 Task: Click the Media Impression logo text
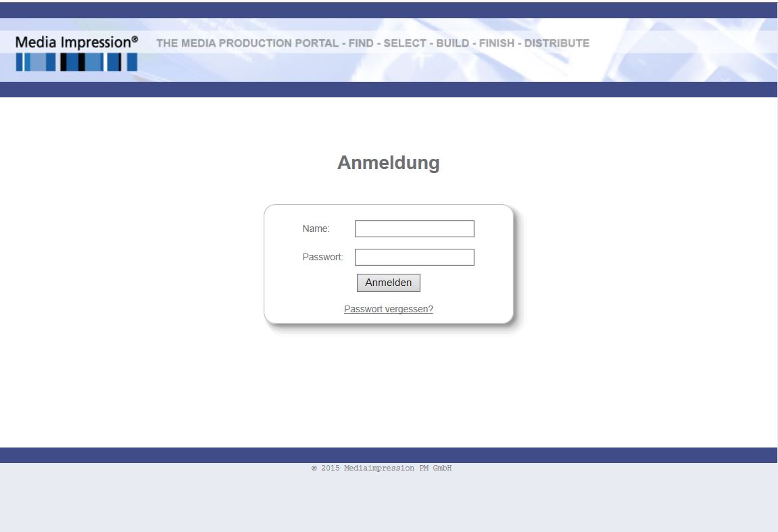(72, 42)
